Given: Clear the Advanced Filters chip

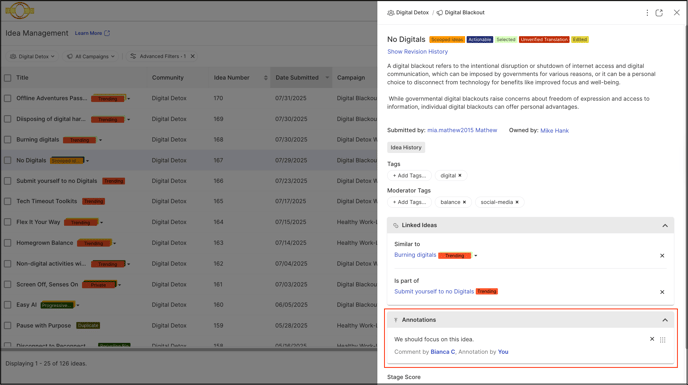Looking at the screenshot, I should pos(193,56).
